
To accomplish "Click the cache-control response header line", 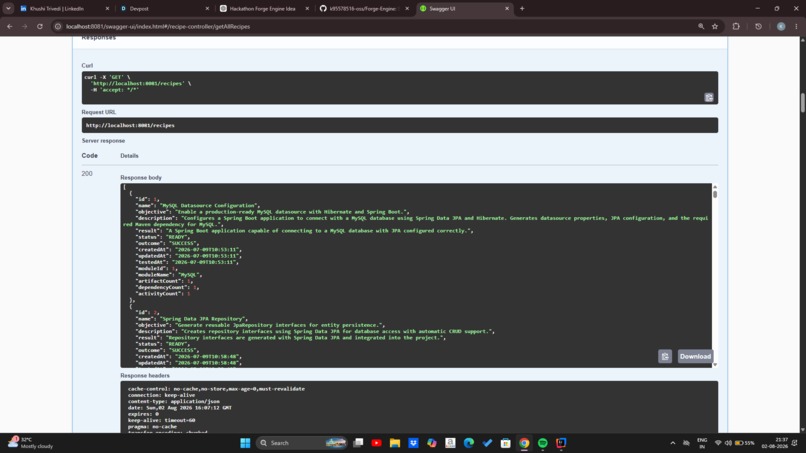I will [216, 389].
